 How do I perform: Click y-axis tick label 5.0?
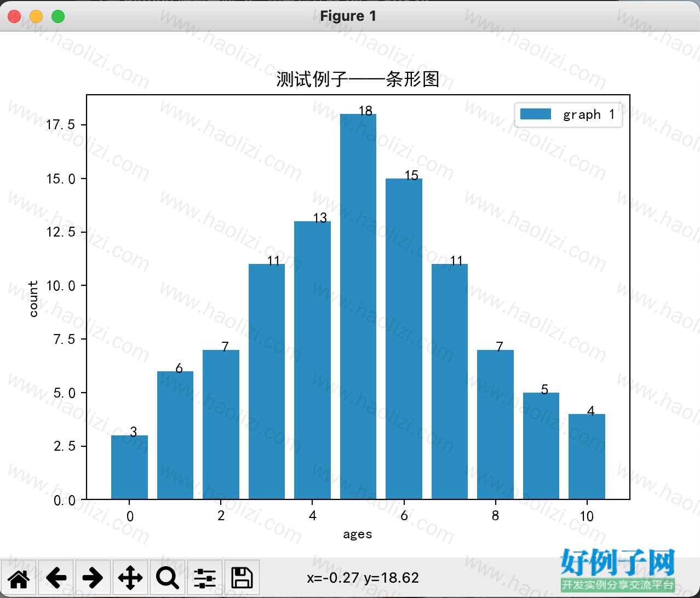pos(64,393)
